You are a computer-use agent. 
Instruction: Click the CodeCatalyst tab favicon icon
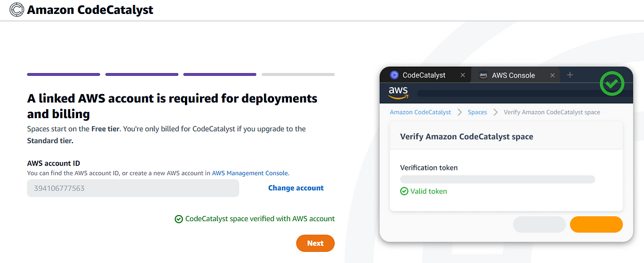[x=394, y=75]
